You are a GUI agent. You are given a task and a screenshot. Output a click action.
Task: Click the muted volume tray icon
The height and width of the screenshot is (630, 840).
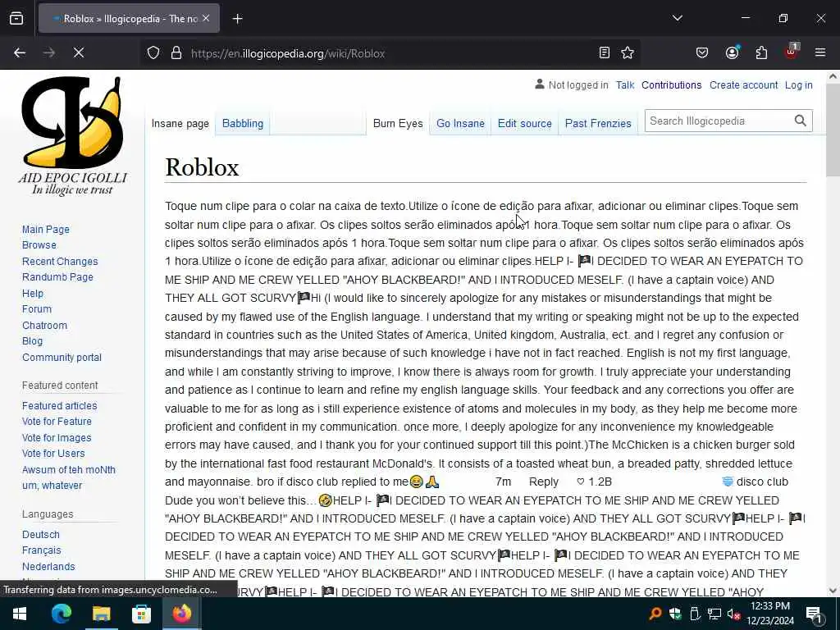[x=733, y=614]
